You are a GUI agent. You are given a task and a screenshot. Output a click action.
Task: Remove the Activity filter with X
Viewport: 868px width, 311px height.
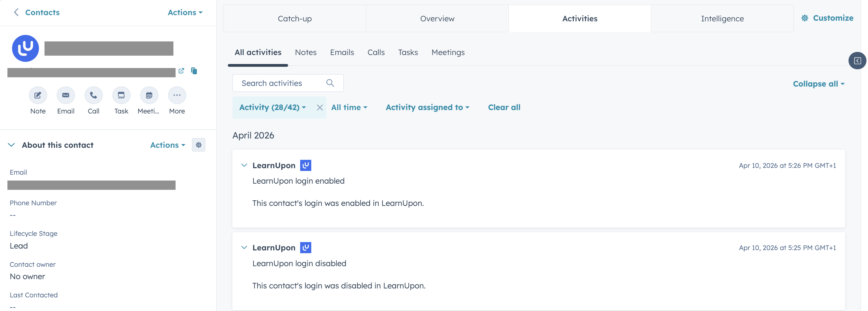point(320,108)
